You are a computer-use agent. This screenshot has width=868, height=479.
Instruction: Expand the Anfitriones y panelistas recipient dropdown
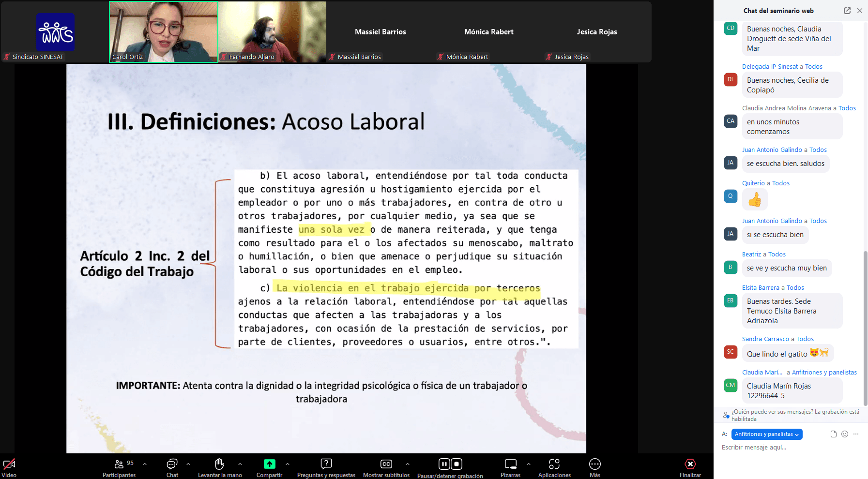click(x=767, y=434)
